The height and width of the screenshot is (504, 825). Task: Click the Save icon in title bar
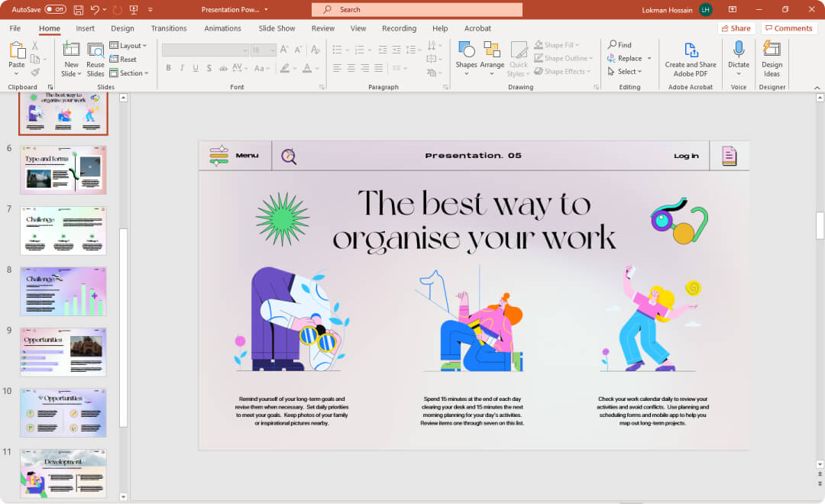[x=79, y=9]
